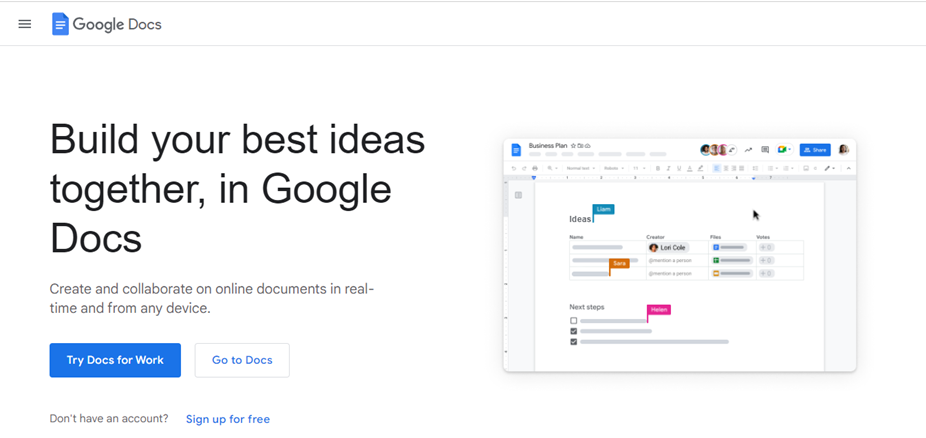Image resolution: width=926 pixels, height=438 pixels.
Task: Click the Google Meet camera icon
Action: pyautogui.click(x=783, y=150)
